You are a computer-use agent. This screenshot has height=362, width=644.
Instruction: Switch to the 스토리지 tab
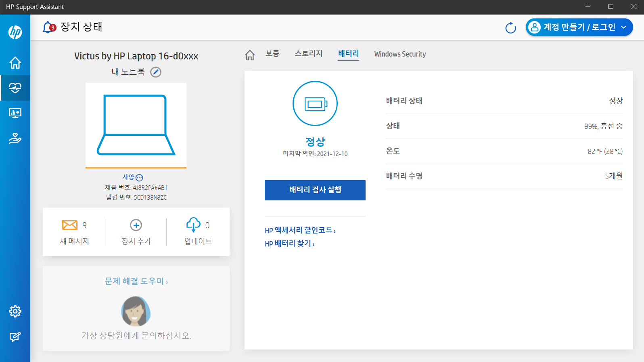309,54
